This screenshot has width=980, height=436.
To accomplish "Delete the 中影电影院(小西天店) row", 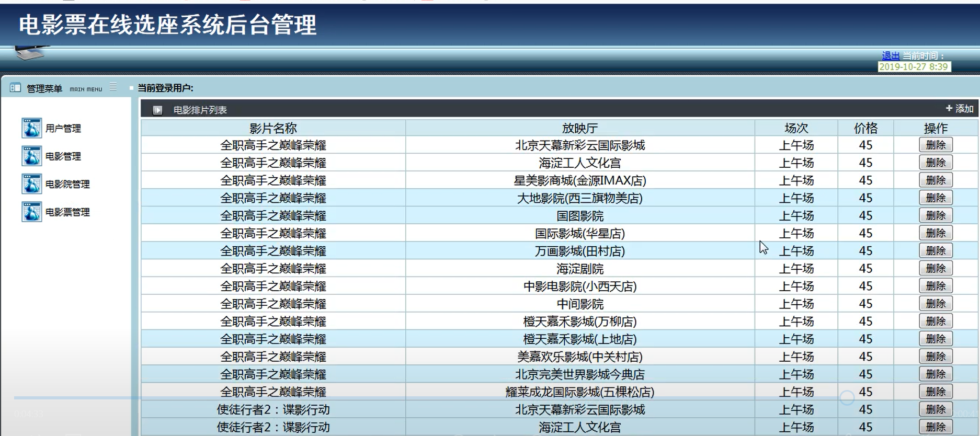I will (x=936, y=286).
